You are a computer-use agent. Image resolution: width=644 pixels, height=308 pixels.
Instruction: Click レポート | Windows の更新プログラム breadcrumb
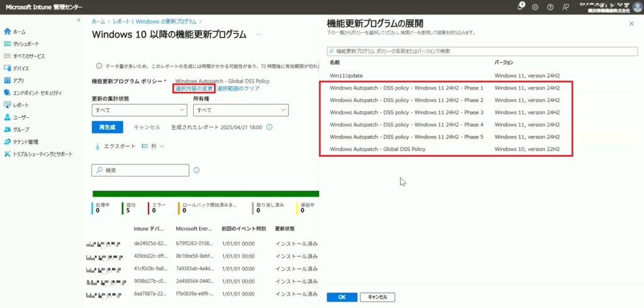click(x=153, y=21)
